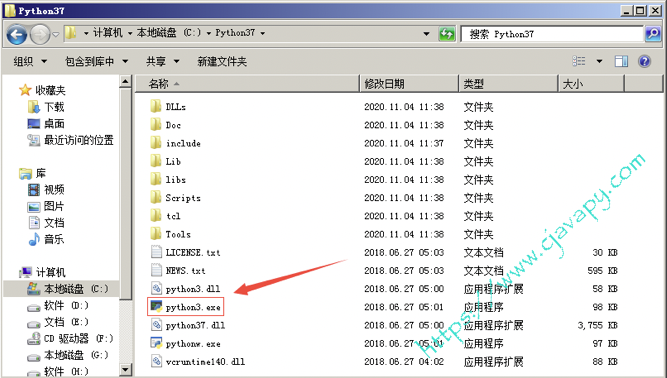This screenshot has height=378, width=667.
Task: Open the 包含到库中 menu
Action: [x=97, y=62]
